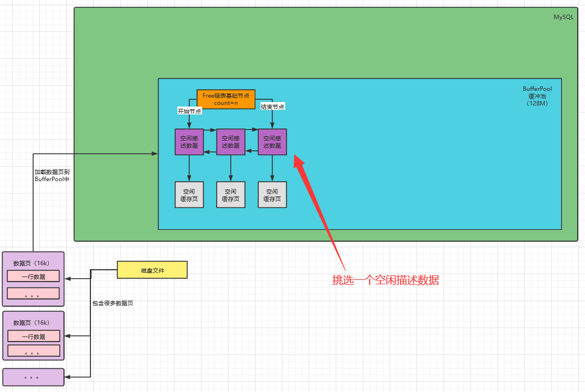Click the 结束节点 arrow label
585x392 pixels.
[x=272, y=107]
